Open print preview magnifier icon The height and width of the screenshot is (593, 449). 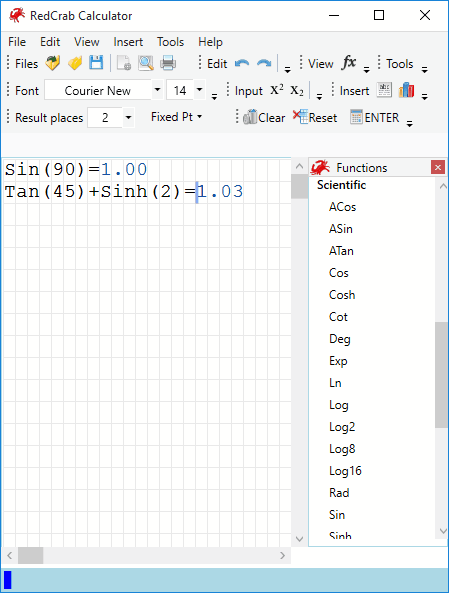[146, 63]
